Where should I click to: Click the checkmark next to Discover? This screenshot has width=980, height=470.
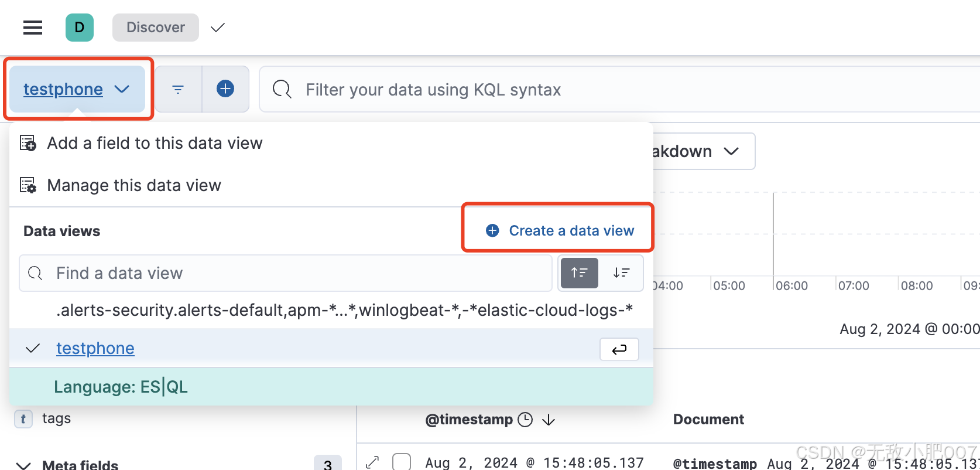[x=218, y=28]
